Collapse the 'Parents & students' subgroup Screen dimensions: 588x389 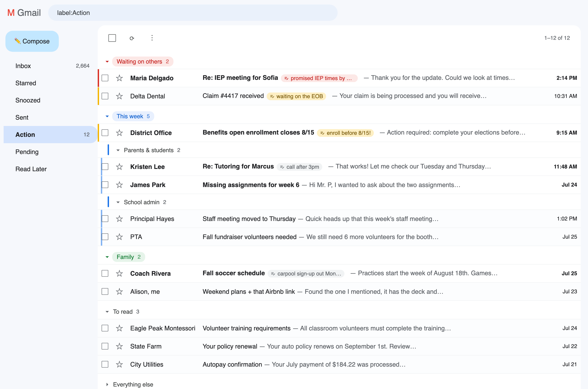118,150
